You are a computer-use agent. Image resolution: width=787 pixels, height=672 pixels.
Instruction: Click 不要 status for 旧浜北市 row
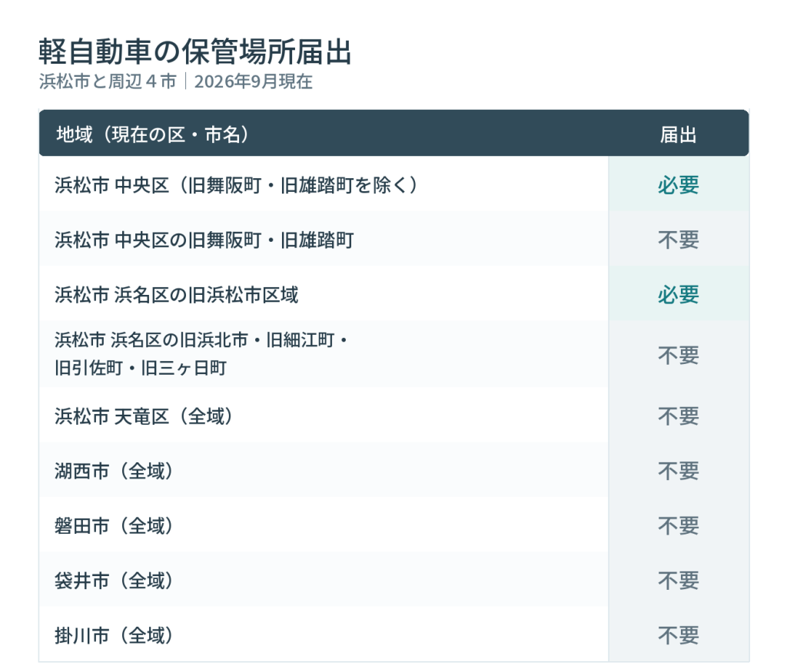678,355
